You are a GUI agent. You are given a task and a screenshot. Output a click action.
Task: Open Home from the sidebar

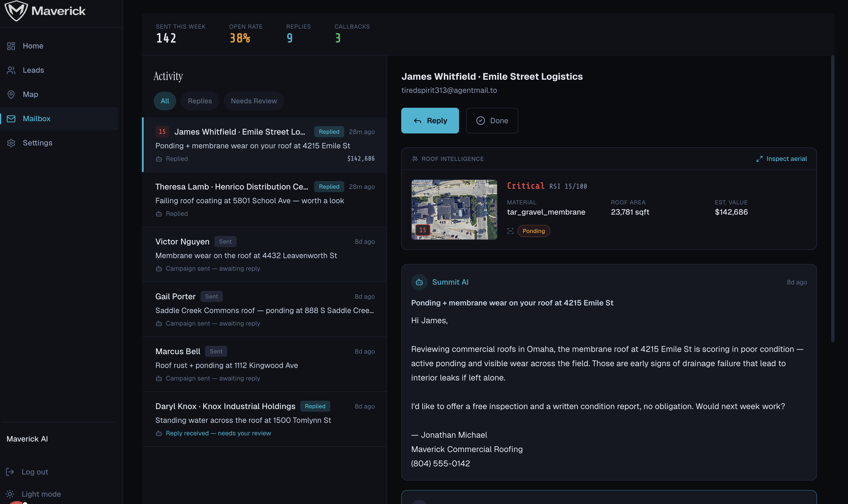click(59, 46)
